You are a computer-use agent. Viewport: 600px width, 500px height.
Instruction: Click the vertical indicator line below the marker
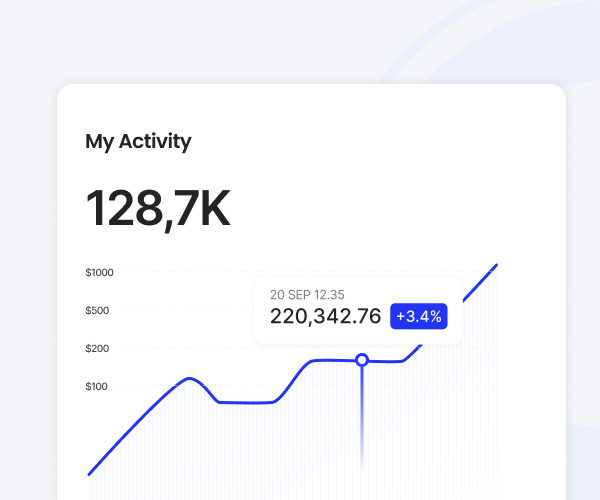(362, 420)
